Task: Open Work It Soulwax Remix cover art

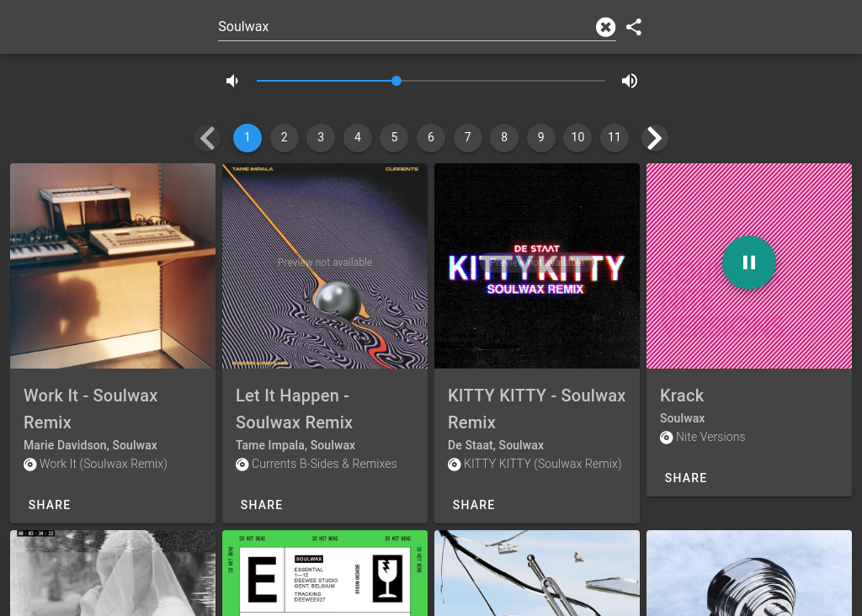Action: pyautogui.click(x=113, y=266)
